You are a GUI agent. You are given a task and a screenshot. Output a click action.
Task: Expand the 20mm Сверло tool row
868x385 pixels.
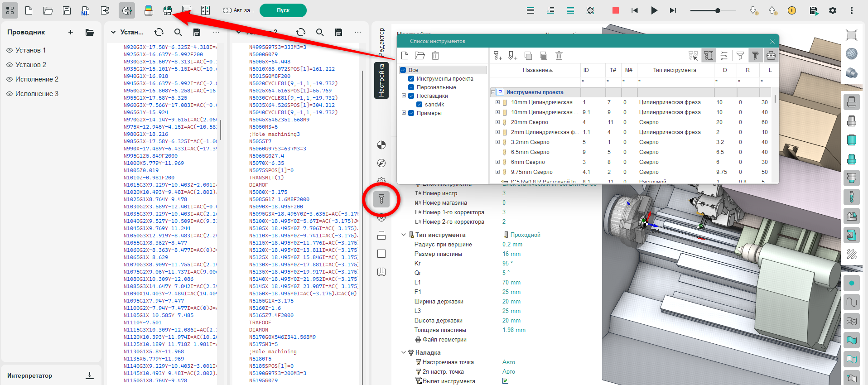click(x=497, y=122)
